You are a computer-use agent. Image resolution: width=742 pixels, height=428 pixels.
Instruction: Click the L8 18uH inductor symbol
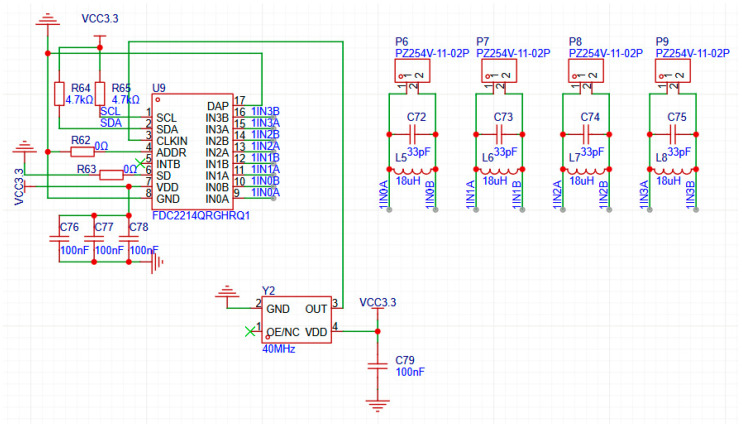tap(672, 171)
